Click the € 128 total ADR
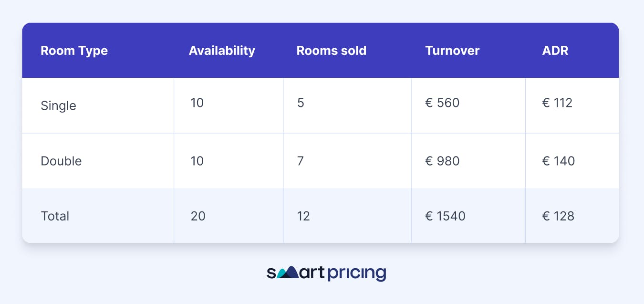This screenshot has height=304, width=644. click(x=558, y=216)
